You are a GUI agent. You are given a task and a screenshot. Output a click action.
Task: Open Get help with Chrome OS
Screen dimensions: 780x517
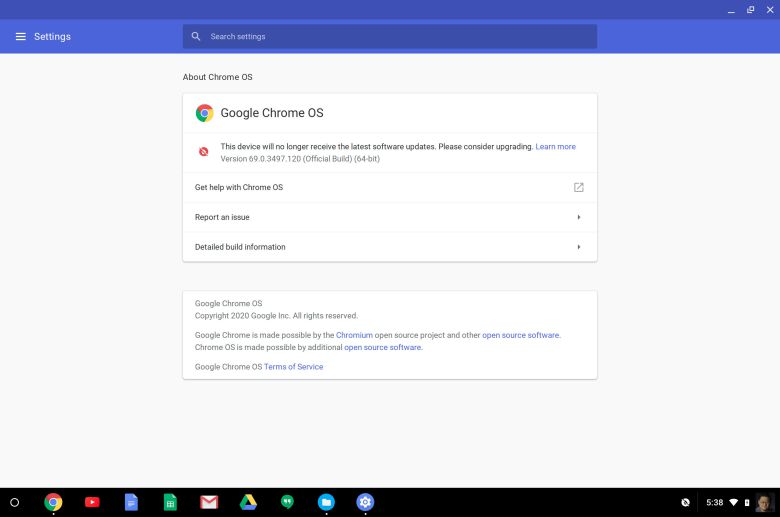(389, 187)
